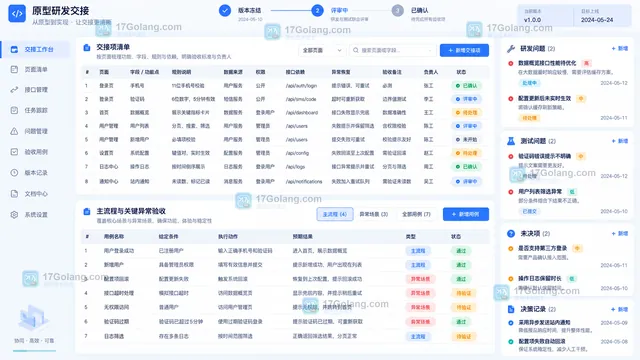Open 交接工作台 via its sidebar icon
The width and height of the screenshot is (640, 360).
14,49
